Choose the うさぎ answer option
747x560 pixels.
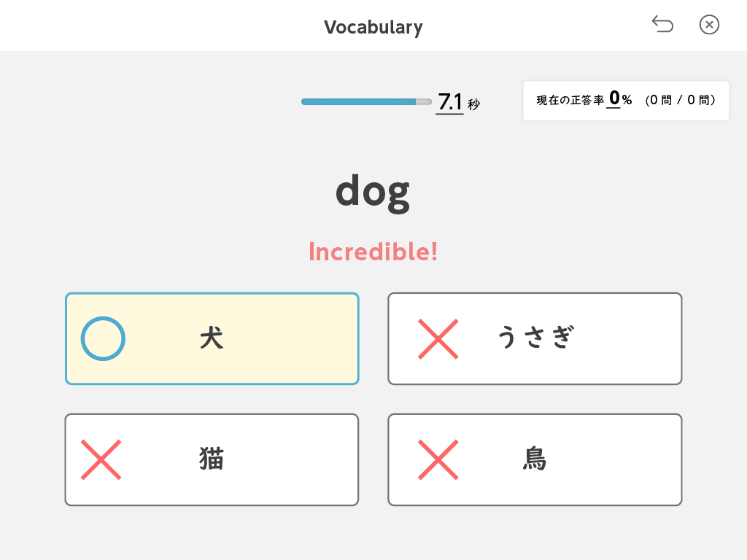535,338
